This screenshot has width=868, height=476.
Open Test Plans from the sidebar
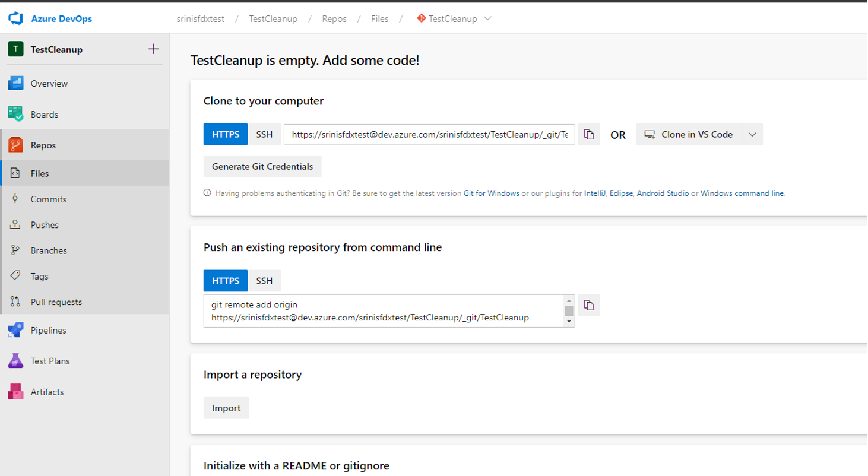[x=50, y=361]
